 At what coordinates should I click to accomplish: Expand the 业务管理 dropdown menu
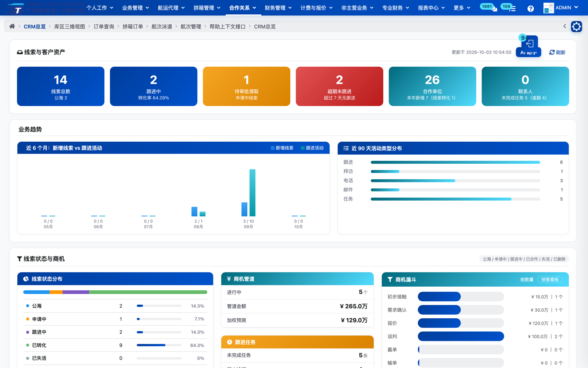(x=136, y=8)
